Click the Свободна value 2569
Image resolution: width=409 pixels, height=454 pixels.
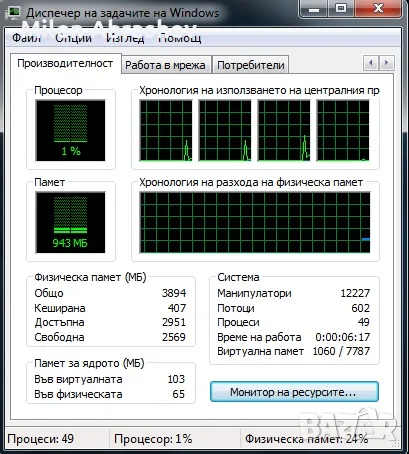(174, 337)
